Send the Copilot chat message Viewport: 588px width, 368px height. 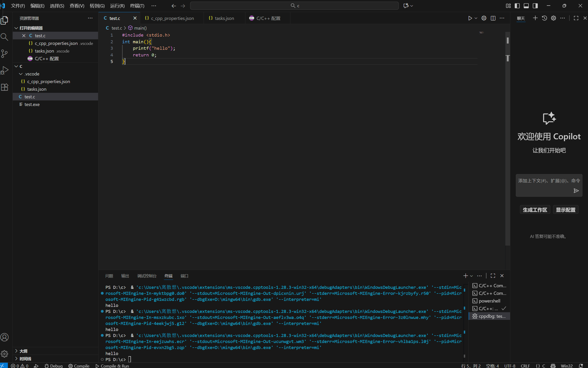tap(576, 191)
